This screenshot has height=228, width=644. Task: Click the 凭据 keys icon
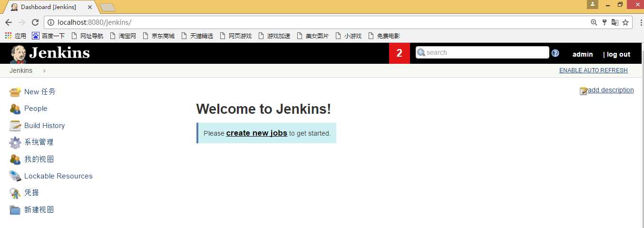(15, 193)
